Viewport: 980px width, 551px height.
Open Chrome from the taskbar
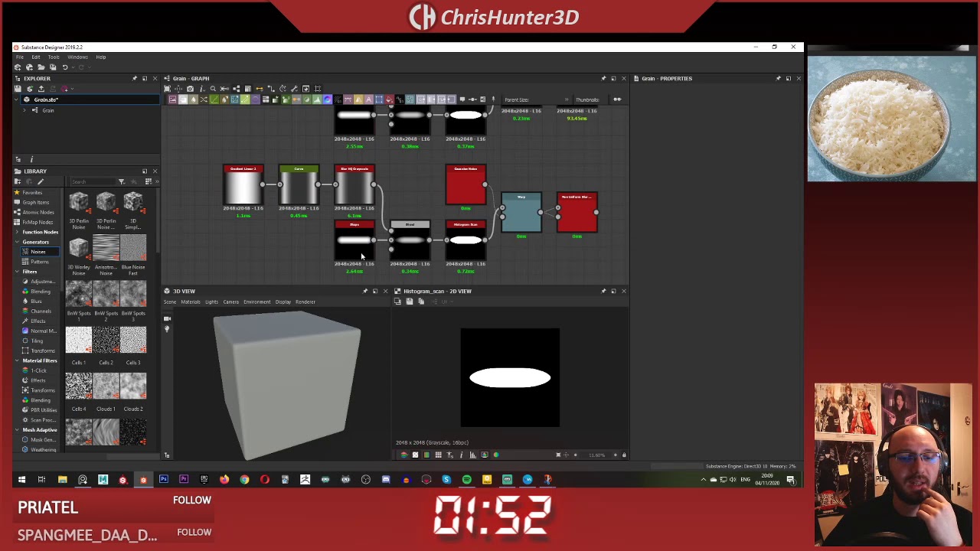point(244,480)
